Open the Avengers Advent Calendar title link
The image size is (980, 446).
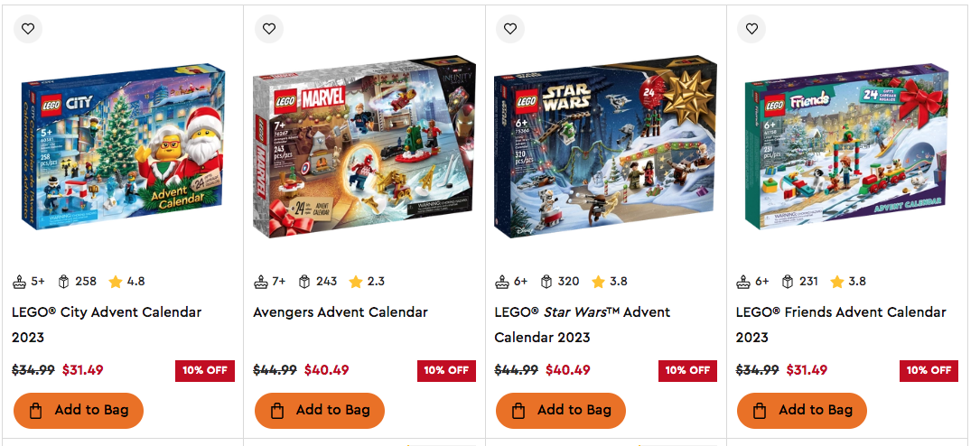[341, 311]
